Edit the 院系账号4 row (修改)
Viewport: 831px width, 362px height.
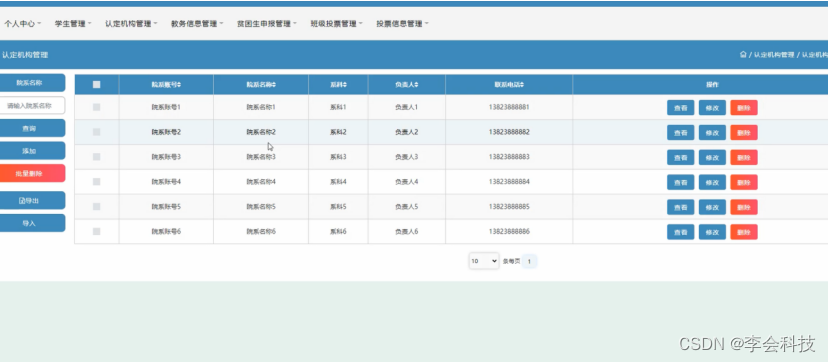(712, 182)
